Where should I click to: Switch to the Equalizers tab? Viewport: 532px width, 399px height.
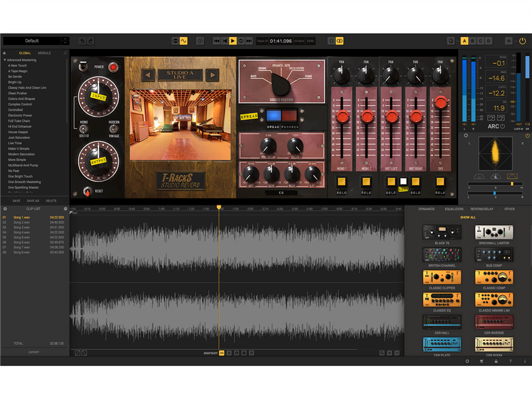click(454, 209)
